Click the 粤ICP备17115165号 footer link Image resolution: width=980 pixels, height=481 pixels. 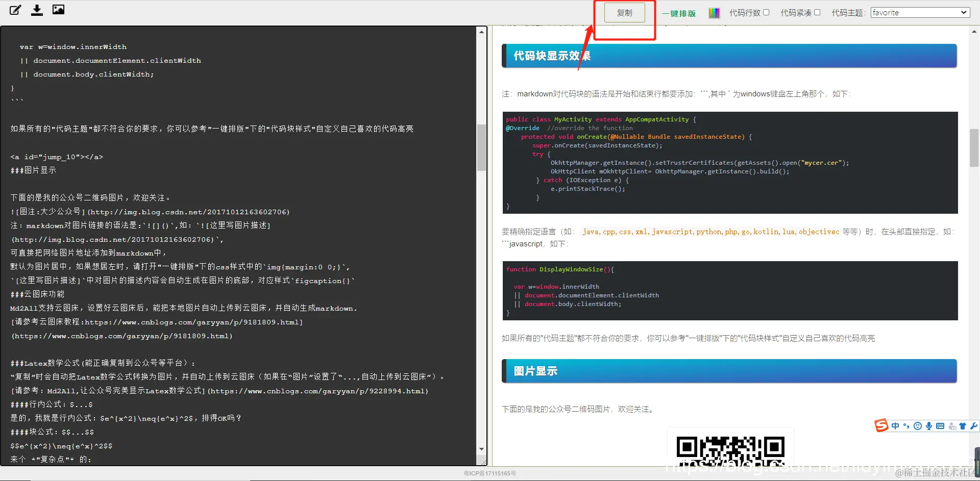coord(489,472)
